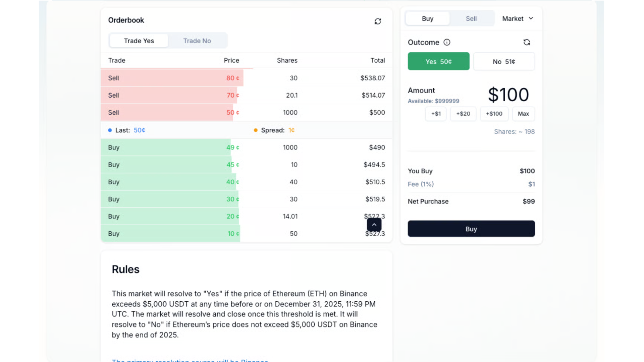Image resolution: width=644 pixels, height=362 pixels.
Task: Click the Outcome refresh swap icon
Action: point(527,42)
